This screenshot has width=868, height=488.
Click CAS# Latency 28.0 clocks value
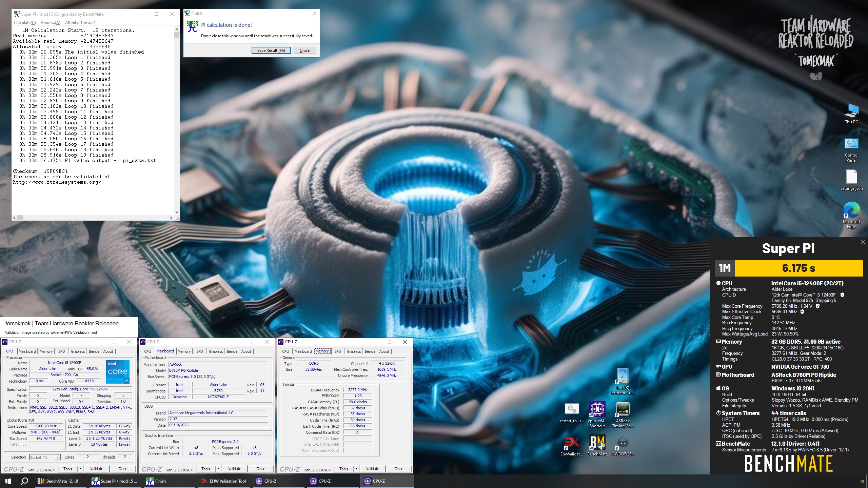pyautogui.click(x=358, y=402)
